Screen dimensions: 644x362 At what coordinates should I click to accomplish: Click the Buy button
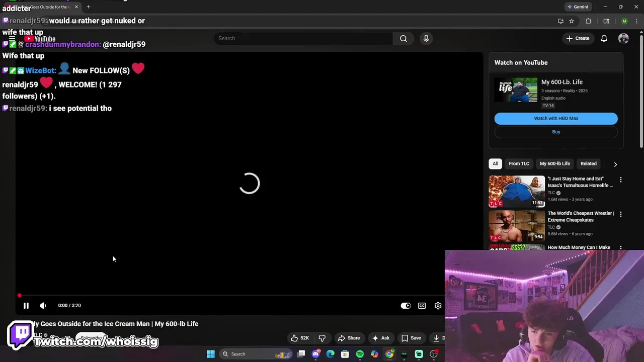tap(556, 132)
